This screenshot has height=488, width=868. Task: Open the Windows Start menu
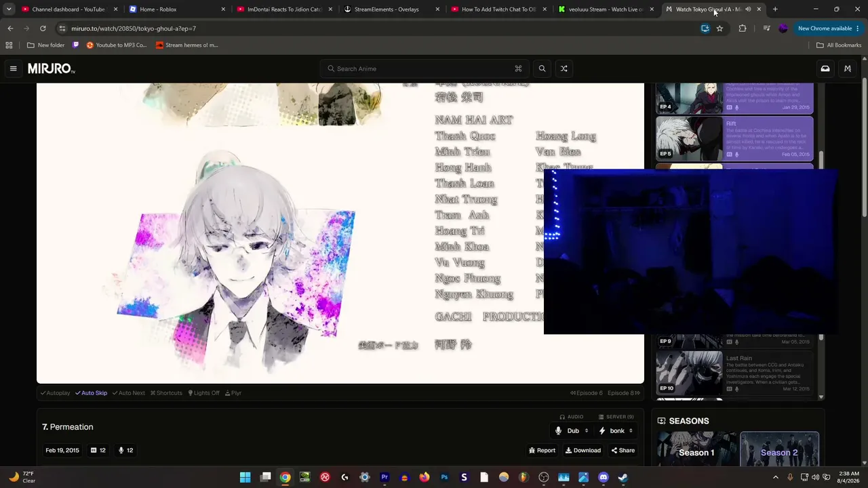[245, 477]
